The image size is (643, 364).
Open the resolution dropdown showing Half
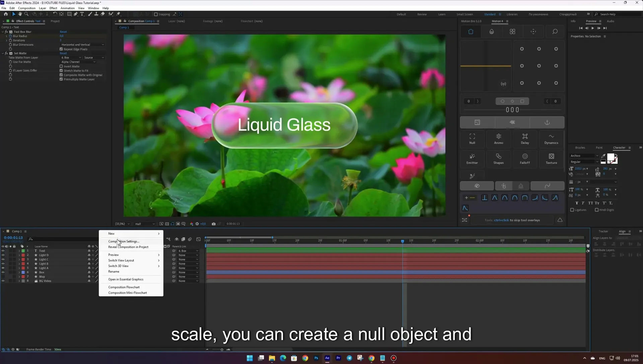tap(145, 224)
